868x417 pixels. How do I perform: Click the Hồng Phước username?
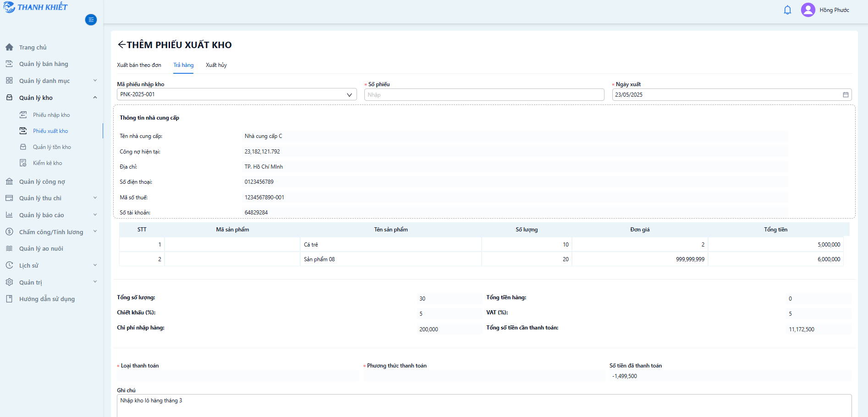pos(834,10)
